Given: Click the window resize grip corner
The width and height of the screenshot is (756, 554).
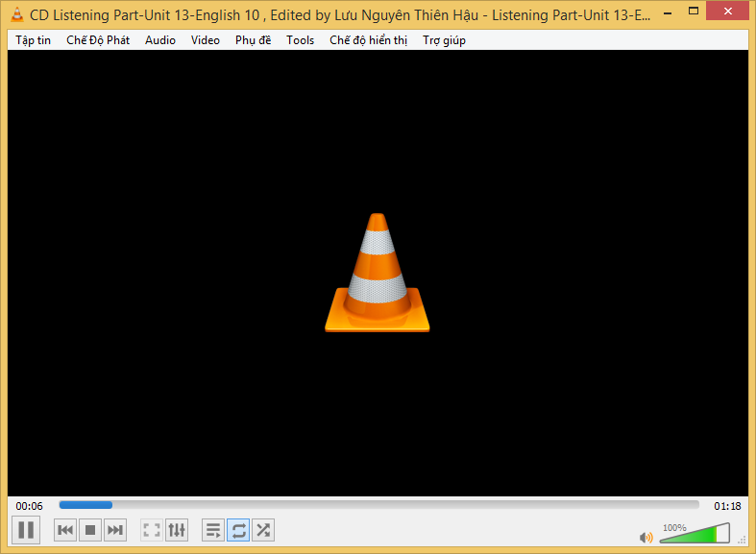Looking at the screenshot, I should click(742, 541).
